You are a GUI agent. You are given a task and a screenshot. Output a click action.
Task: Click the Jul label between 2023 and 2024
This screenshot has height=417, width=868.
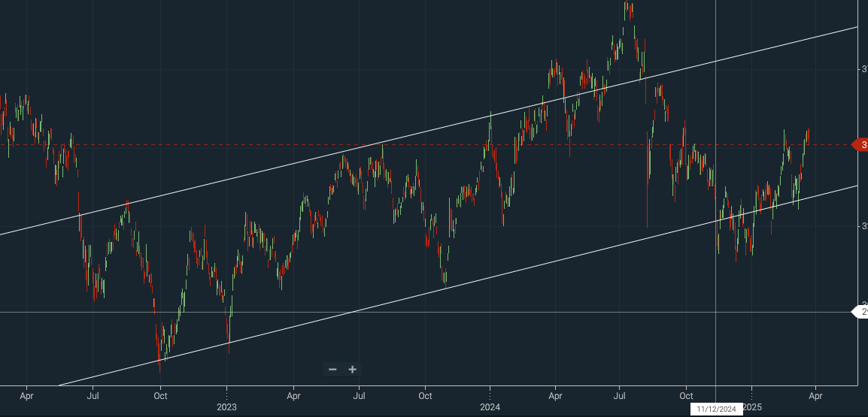360,394
